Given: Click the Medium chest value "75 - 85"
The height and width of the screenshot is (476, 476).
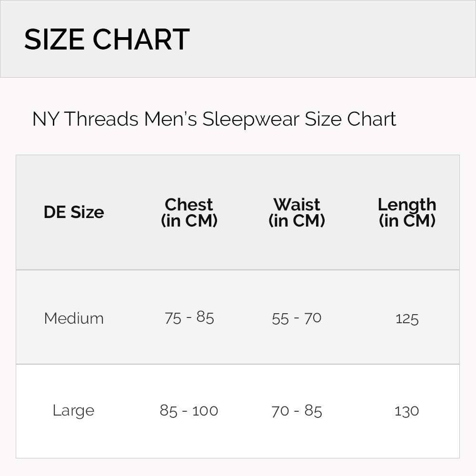Looking at the screenshot, I should [x=189, y=317].
